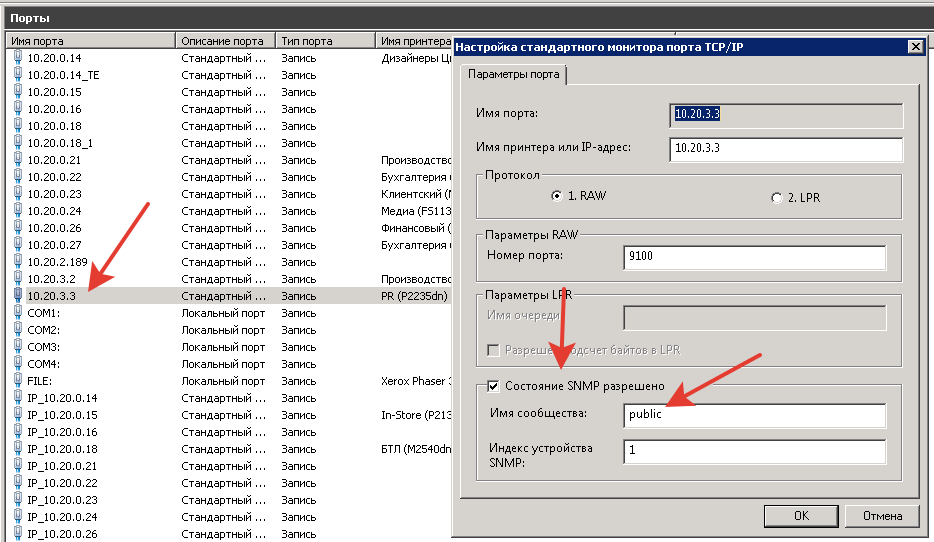Click port icon for IP_10.20.0.14

pyautogui.click(x=18, y=398)
